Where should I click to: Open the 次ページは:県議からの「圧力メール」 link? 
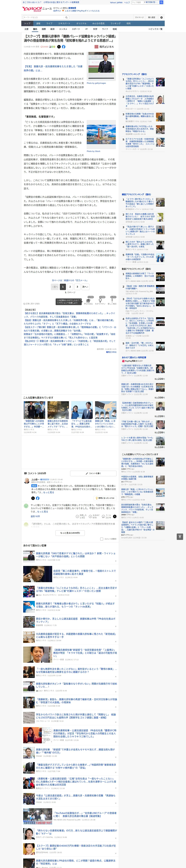[x=70, y=280]
